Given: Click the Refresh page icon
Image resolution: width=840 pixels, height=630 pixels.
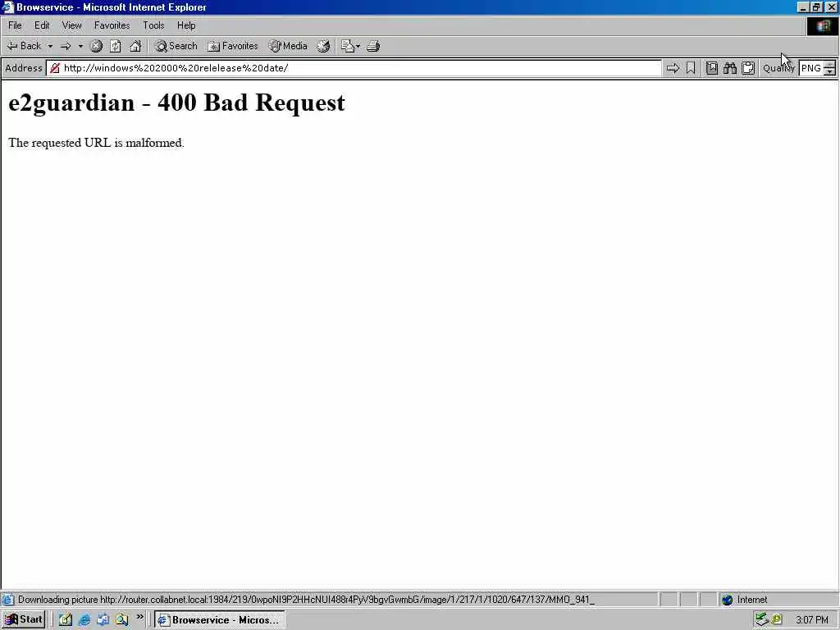Looking at the screenshot, I should pyautogui.click(x=115, y=46).
